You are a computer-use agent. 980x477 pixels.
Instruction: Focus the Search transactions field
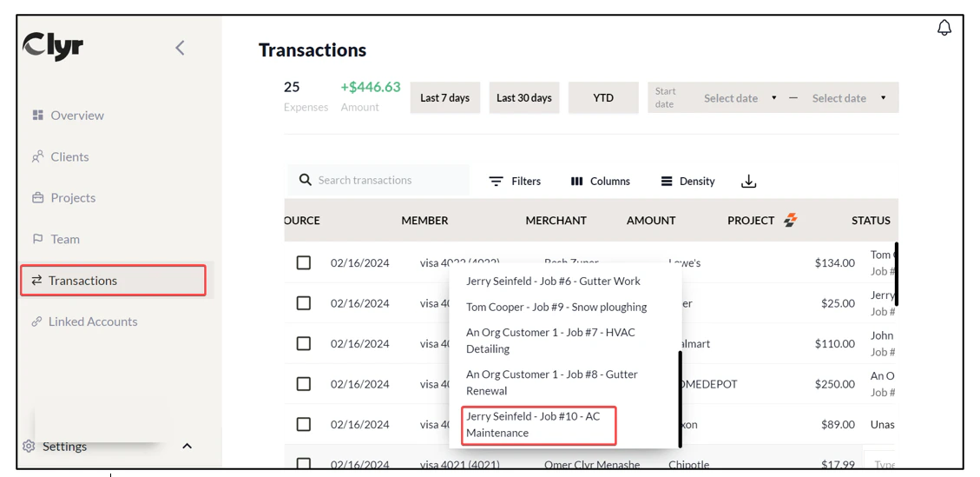pyautogui.click(x=378, y=180)
